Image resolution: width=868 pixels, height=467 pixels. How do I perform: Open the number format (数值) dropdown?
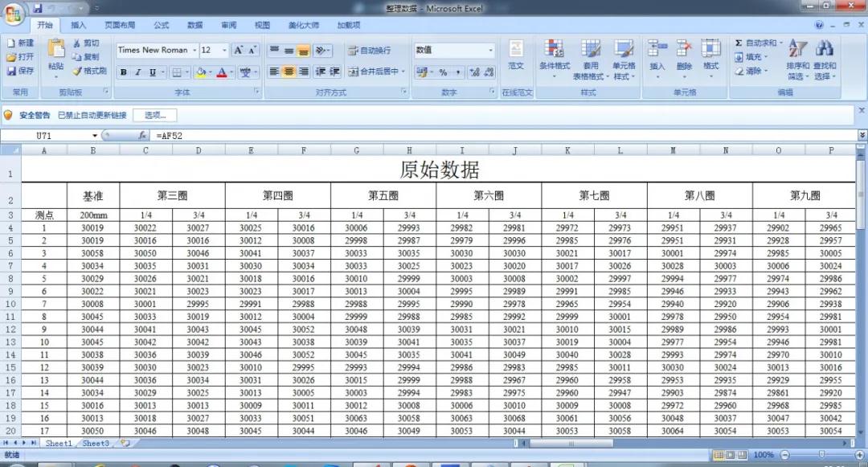pyautogui.click(x=490, y=50)
